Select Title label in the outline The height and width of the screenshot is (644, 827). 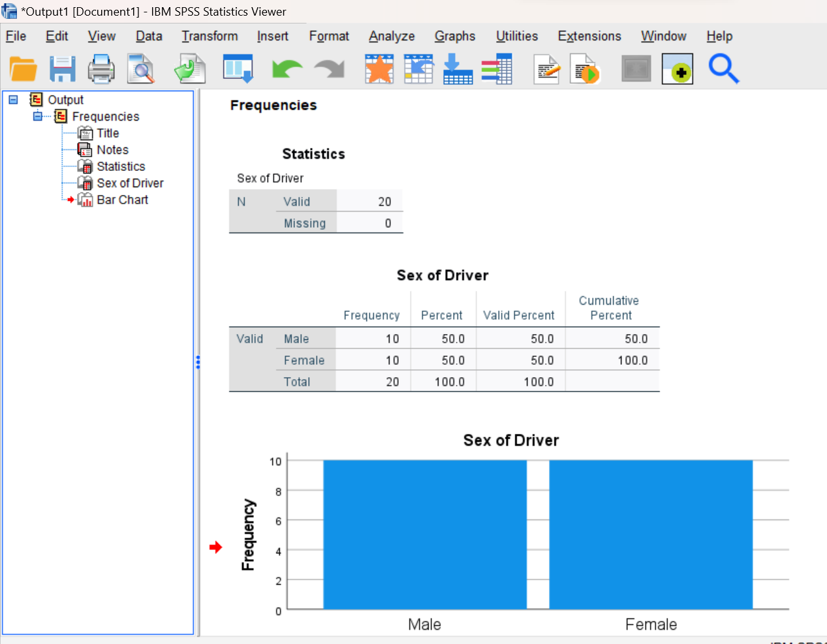(108, 133)
